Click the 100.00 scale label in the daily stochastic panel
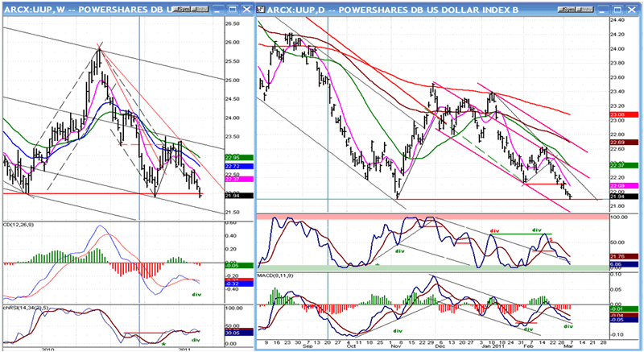 [x=619, y=217]
